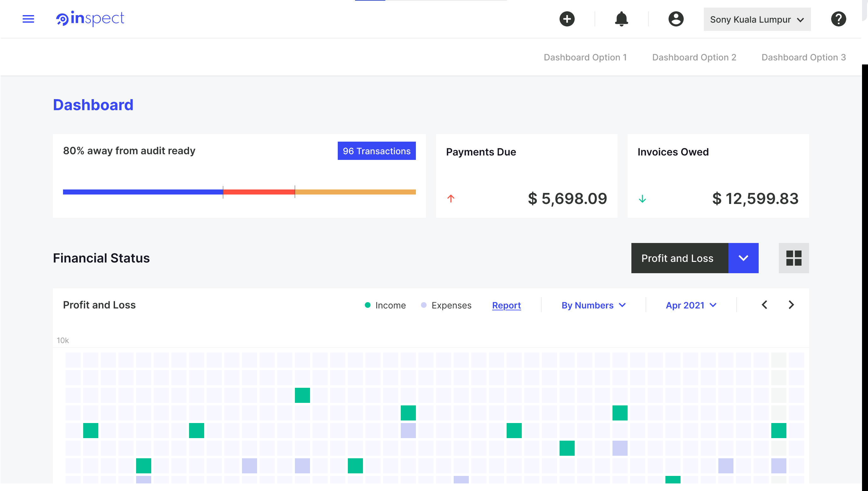The width and height of the screenshot is (868, 491).
Task: Click the 96 Transactions button
Action: coord(377,151)
